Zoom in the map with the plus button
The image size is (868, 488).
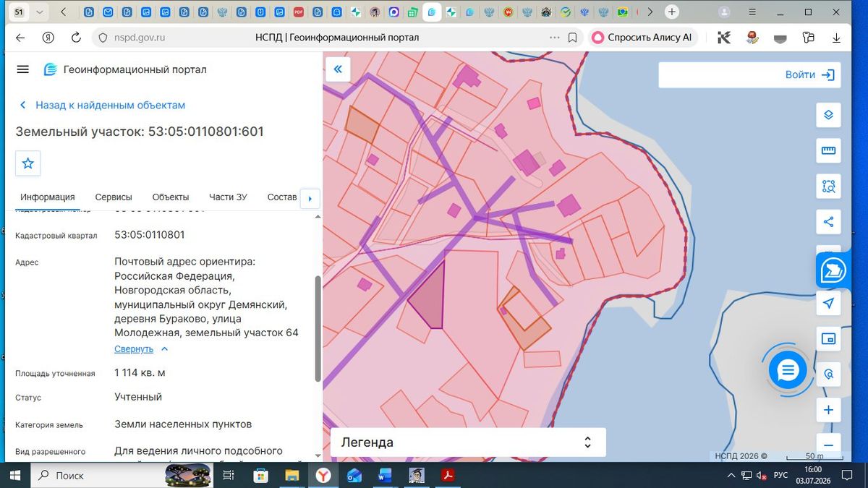(x=828, y=410)
